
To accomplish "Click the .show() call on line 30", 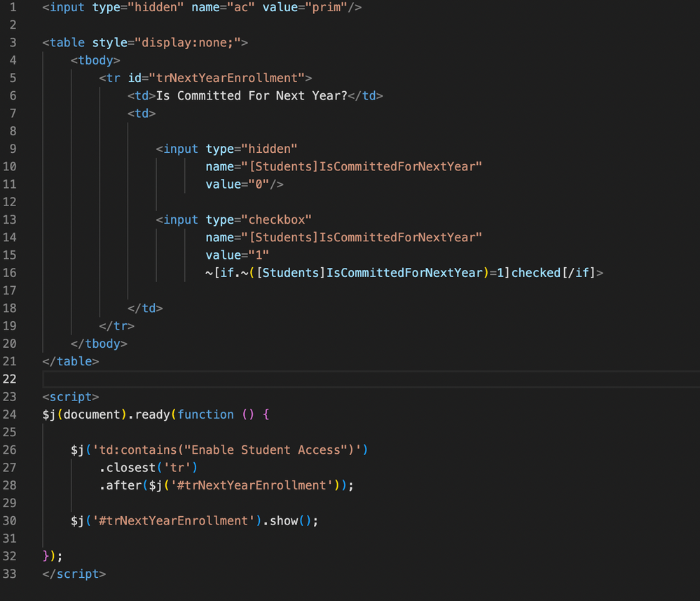I will (287, 520).
